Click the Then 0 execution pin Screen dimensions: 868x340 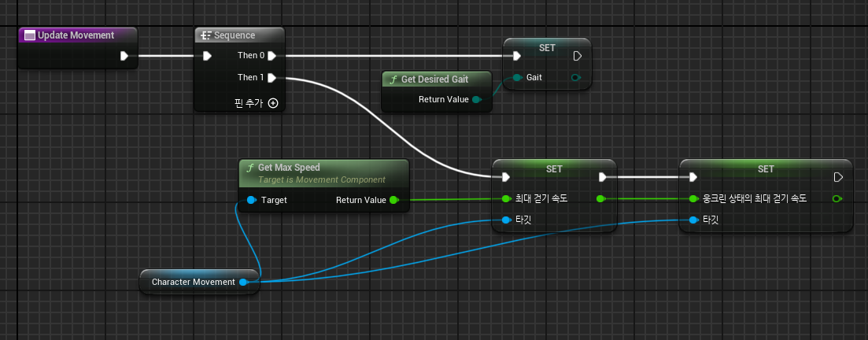pyautogui.click(x=271, y=55)
